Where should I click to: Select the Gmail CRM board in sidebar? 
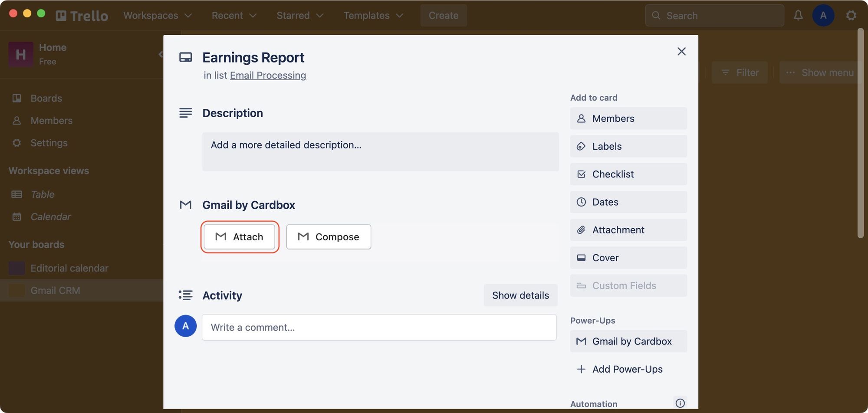pyautogui.click(x=56, y=290)
